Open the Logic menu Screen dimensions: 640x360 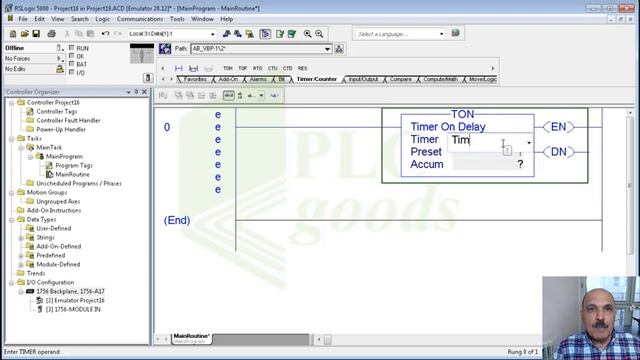pos(102,19)
